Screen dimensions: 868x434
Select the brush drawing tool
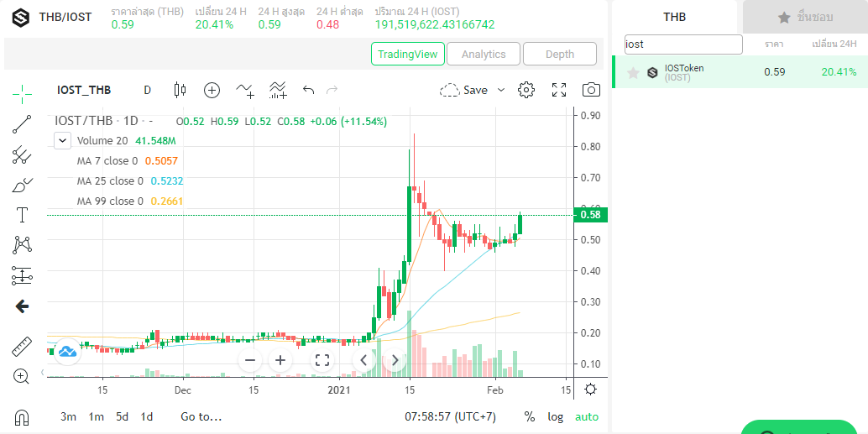click(x=22, y=185)
